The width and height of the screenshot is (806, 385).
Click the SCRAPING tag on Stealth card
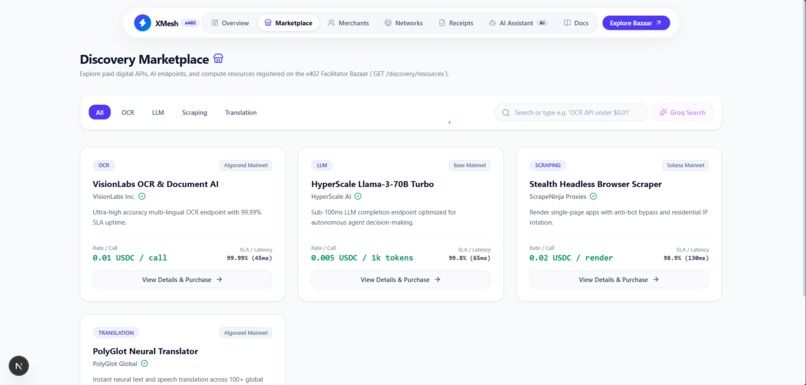point(548,165)
